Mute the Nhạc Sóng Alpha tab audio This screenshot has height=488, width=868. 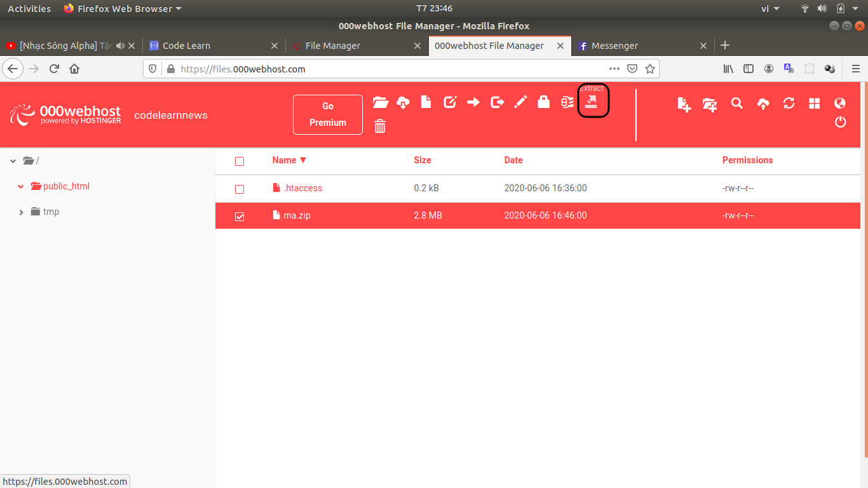(120, 46)
